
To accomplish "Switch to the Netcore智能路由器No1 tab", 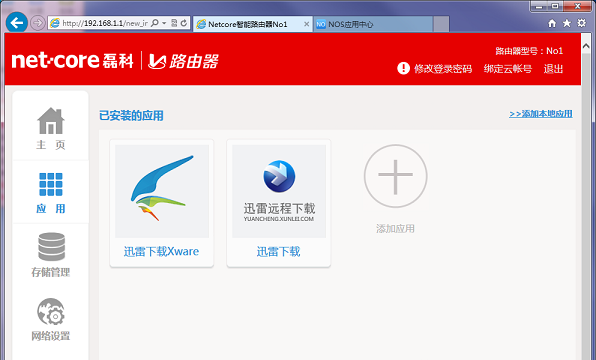I will tap(248, 24).
